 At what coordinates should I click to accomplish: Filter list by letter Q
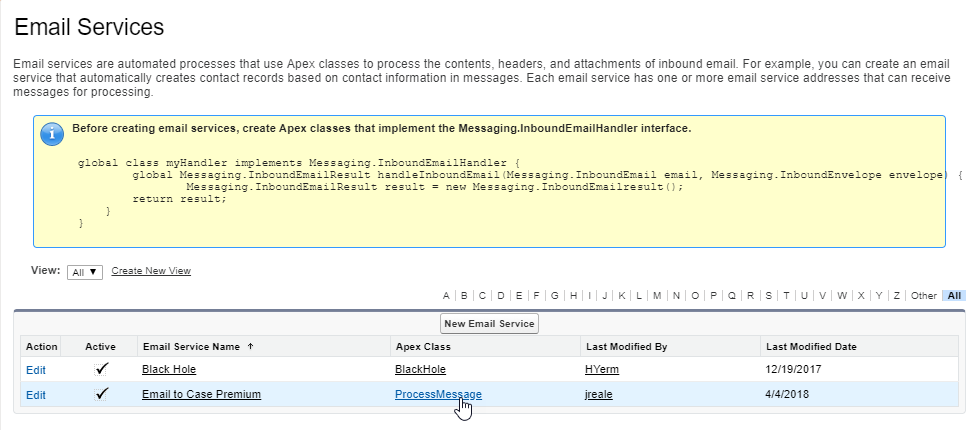[732, 296]
